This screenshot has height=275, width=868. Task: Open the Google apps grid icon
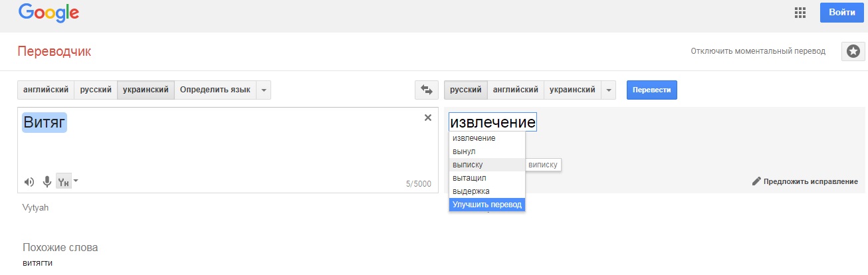[x=800, y=13]
